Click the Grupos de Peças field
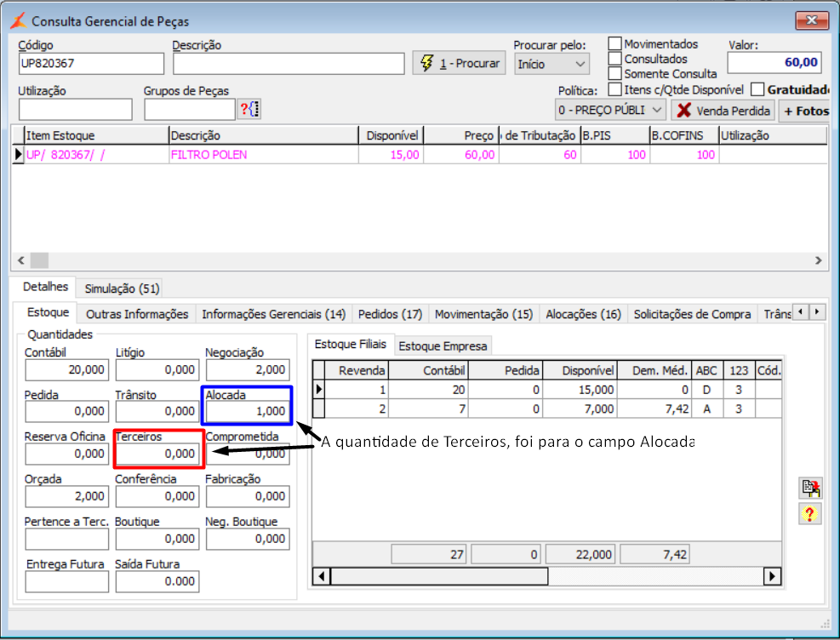The height and width of the screenshot is (640, 840). click(x=190, y=109)
